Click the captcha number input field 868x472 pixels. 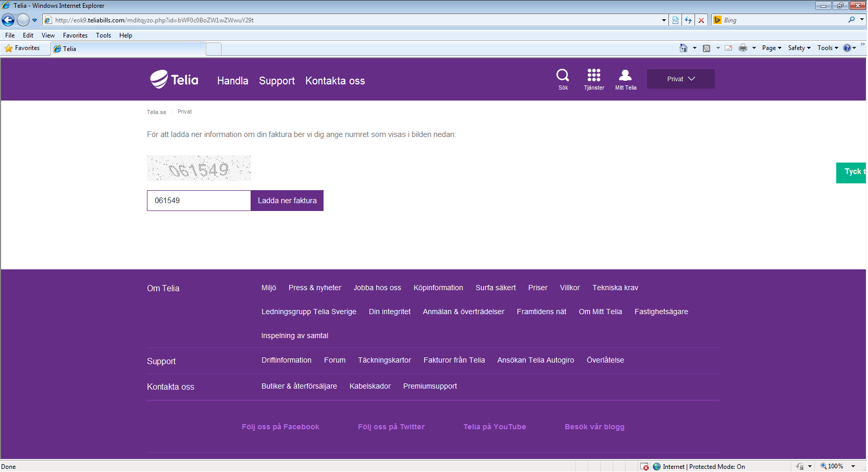point(199,201)
